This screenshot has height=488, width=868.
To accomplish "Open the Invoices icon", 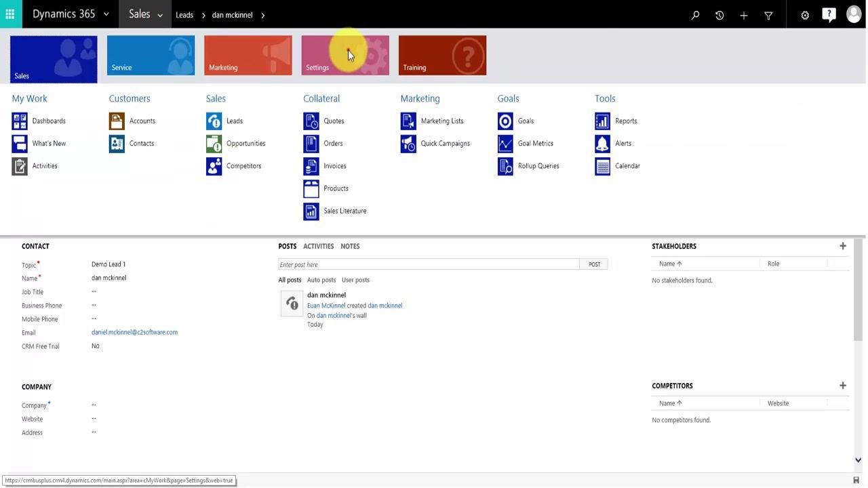I will point(311,165).
